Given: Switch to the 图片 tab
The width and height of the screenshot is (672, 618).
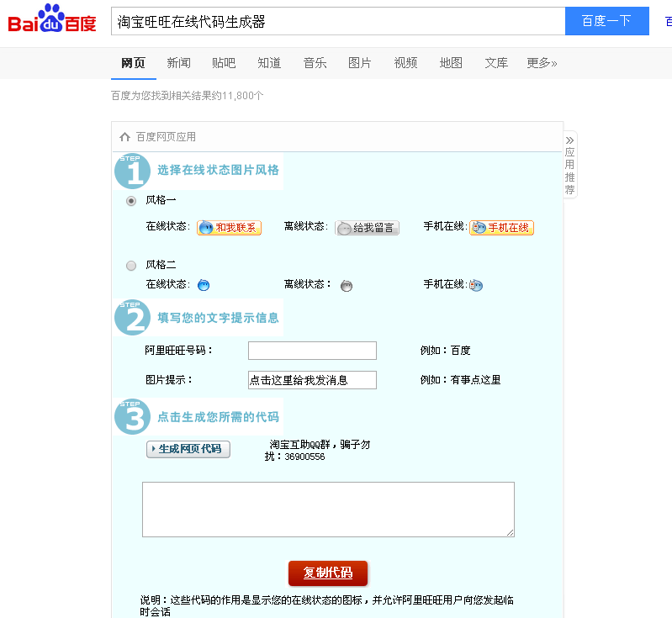Looking at the screenshot, I should 360,63.
